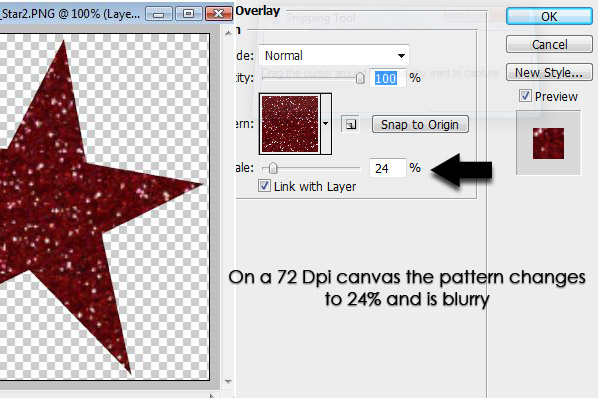Click the opacity value field showing 100
The image size is (600, 398).
click(387, 78)
